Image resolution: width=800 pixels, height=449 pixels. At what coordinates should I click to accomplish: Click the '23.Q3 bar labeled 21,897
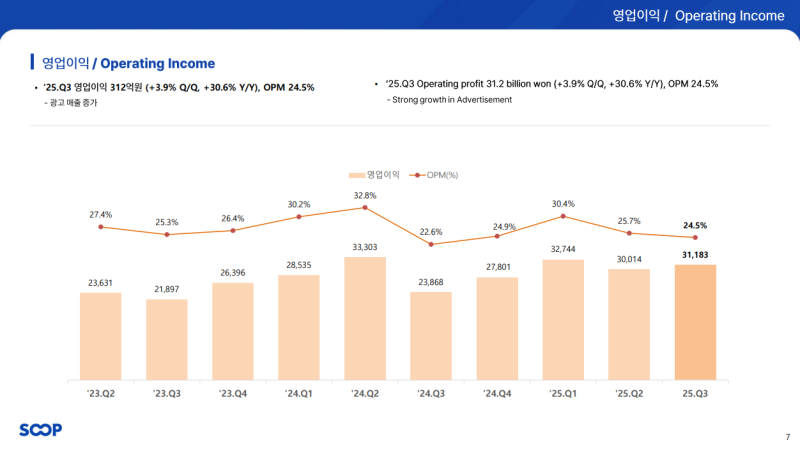tap(166, 339)
